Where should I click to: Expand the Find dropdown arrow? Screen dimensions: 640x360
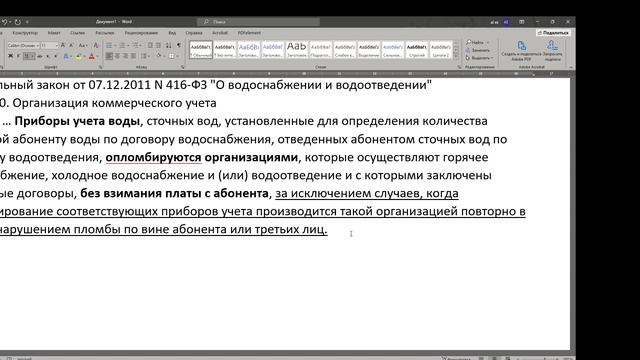488,42
